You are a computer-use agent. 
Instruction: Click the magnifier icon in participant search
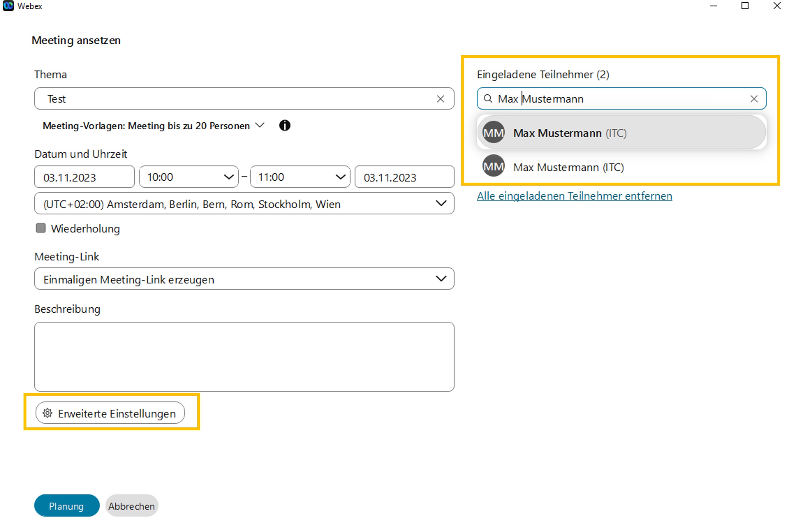coord(487,99)
